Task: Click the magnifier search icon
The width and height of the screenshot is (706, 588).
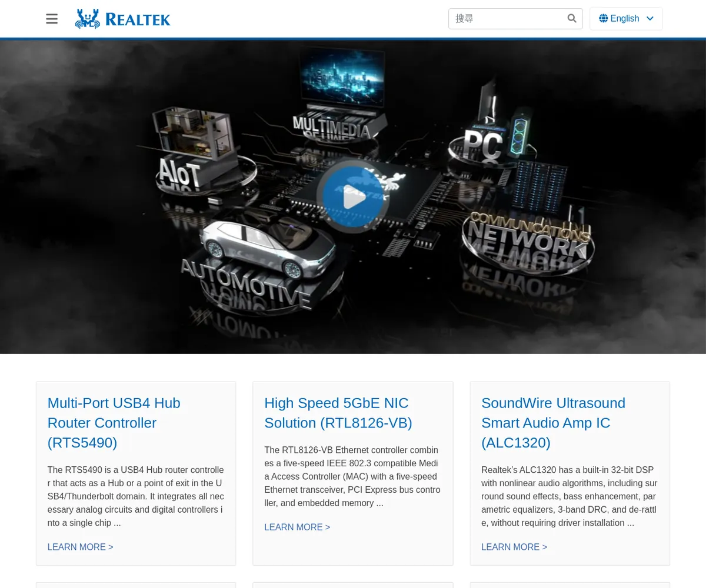Action: coord(571,19)
